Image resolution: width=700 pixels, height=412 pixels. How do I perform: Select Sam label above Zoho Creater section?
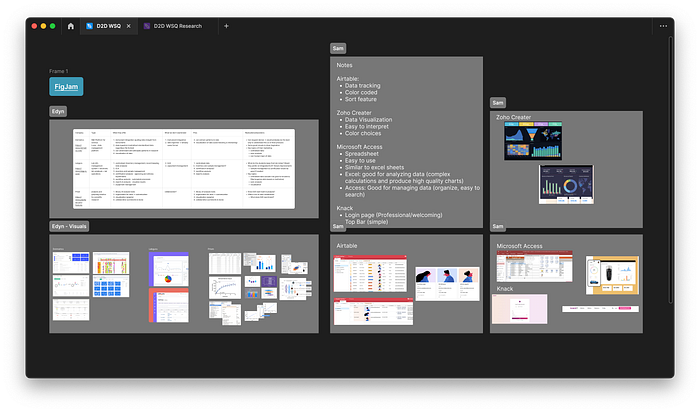(498, 103)
